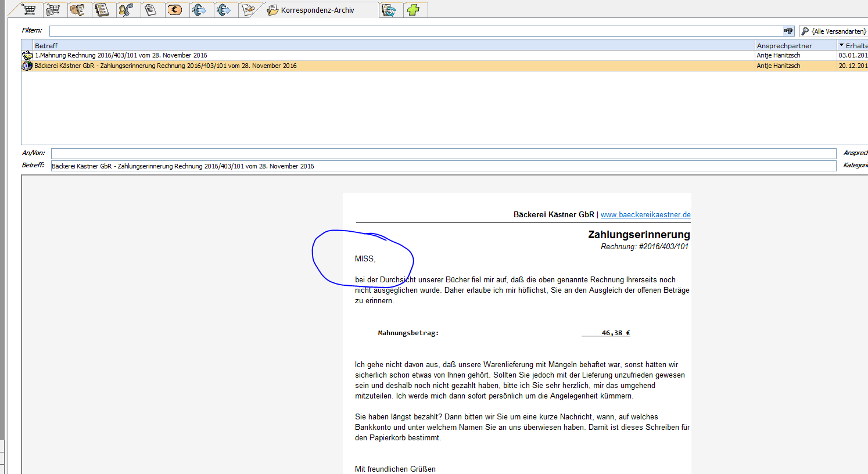Open the green plus tab

click(x=413, y=10)
